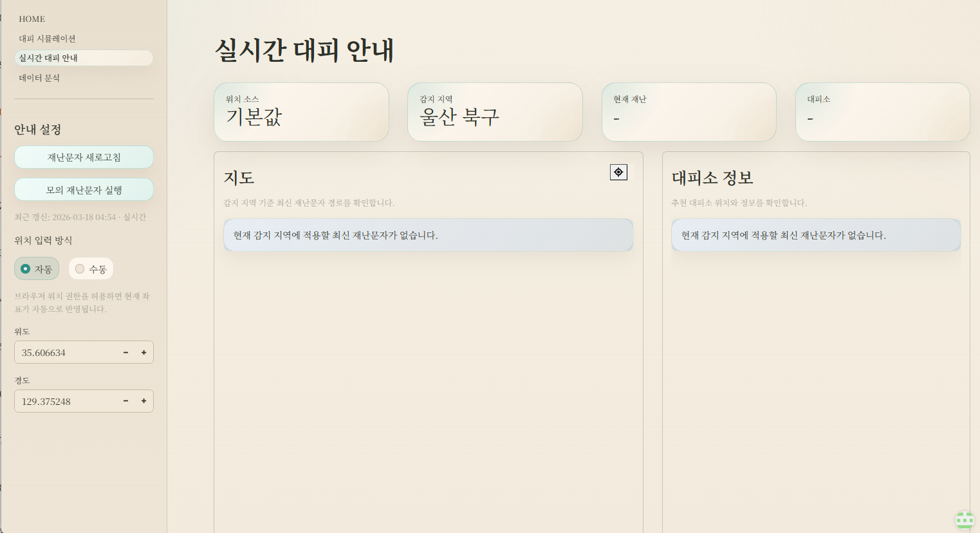This screenshot has height=533, width=980.
Task: Increase 경도 value with plus stepper
Action: click(143, 401)
